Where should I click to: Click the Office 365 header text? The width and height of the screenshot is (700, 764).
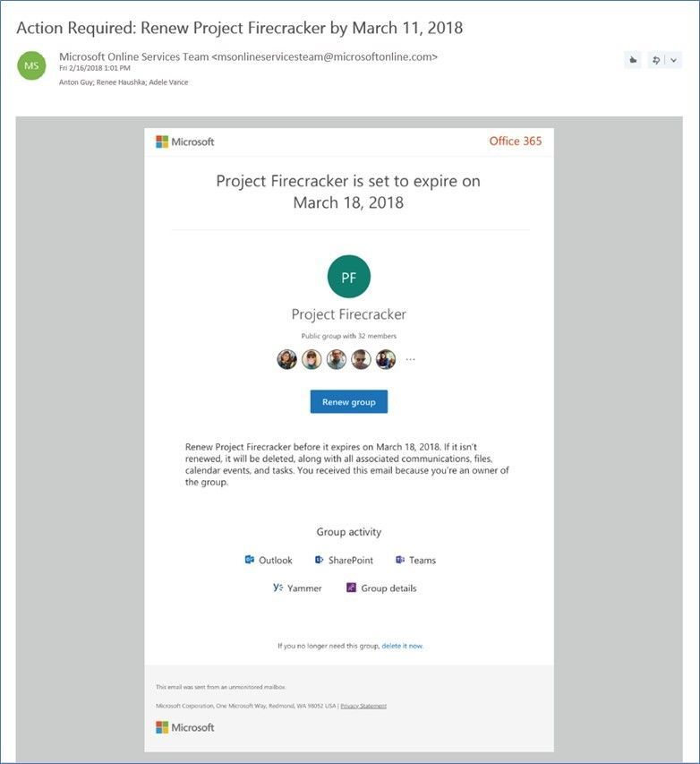pos(516,141)
